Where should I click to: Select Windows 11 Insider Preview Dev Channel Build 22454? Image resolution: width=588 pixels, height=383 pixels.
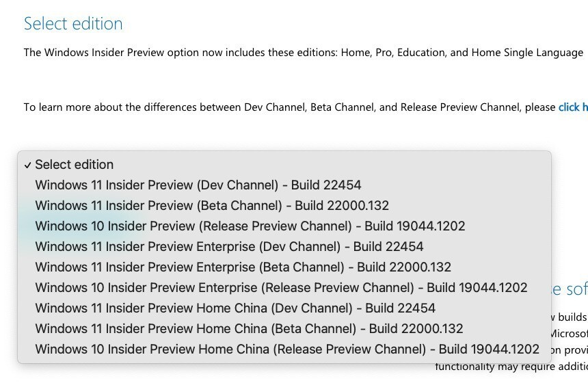point(198,185)
